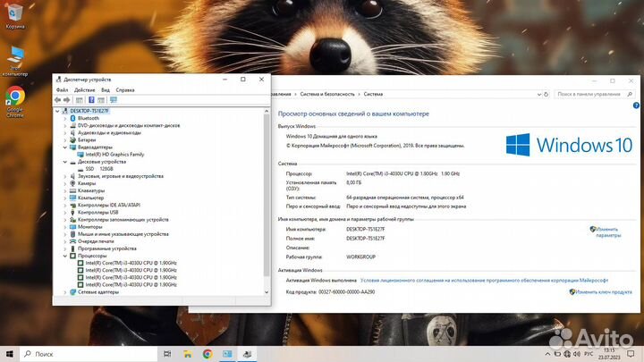Screen dimensions: 644x362
Task: Open the Вид menu
Action: 106,90
